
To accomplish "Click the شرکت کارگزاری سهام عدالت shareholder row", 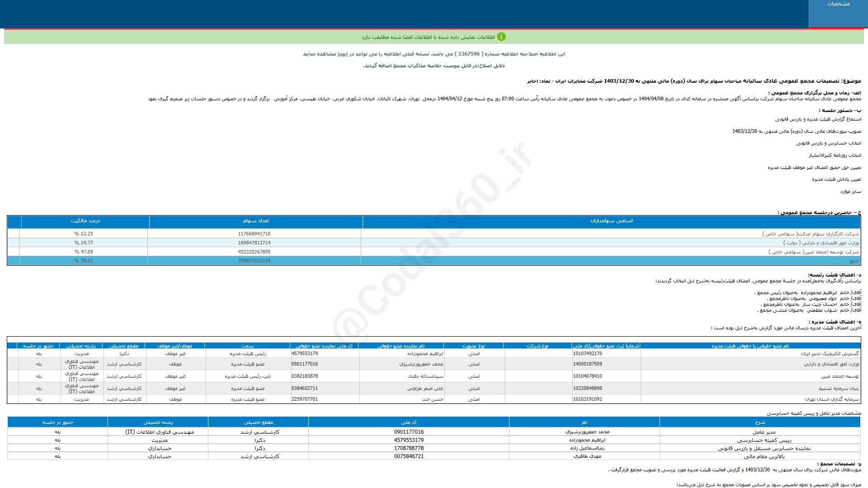I will coord(434,234).
